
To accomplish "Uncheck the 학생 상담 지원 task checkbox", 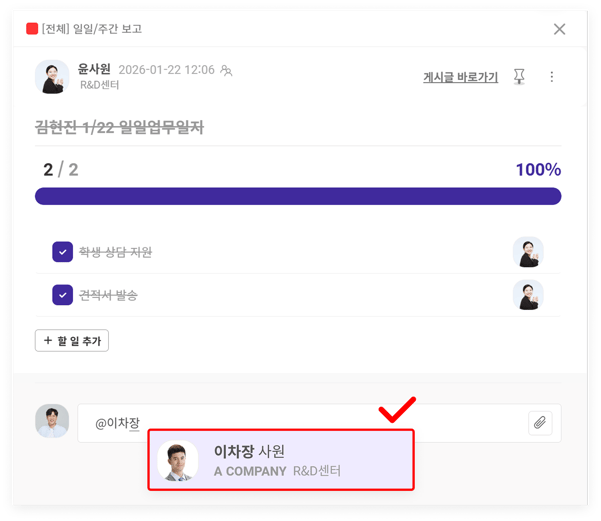I will (62, 252).
